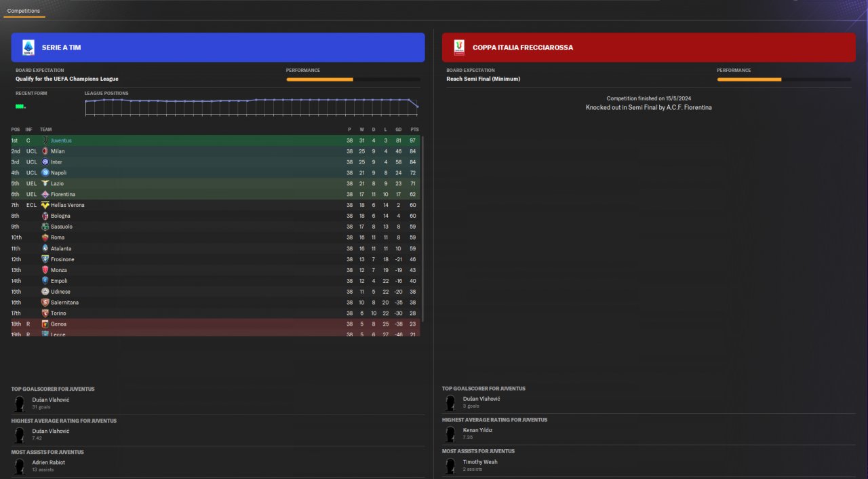Click the Monza club crest
868x479 pixels.
[x=45, y=270]
